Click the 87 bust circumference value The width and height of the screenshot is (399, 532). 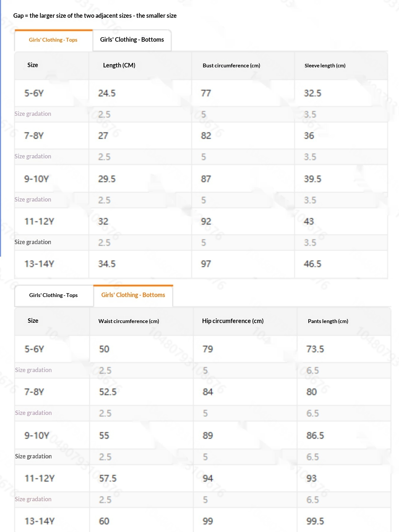click(x=206, y=179)
